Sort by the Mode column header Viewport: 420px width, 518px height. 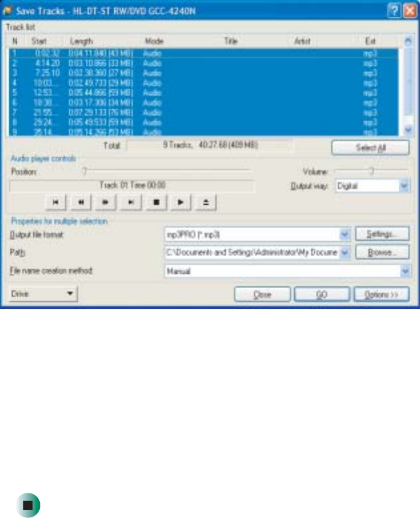tap(154, 41)
